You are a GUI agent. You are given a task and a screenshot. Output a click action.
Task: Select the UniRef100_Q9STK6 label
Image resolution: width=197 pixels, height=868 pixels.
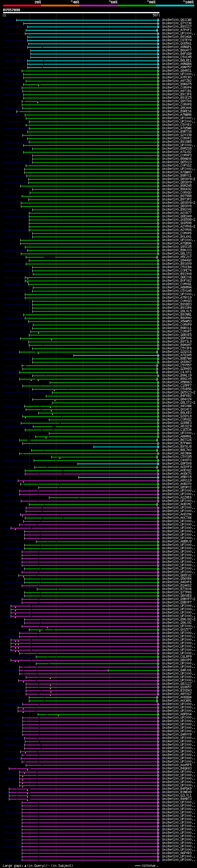(177, 101)
